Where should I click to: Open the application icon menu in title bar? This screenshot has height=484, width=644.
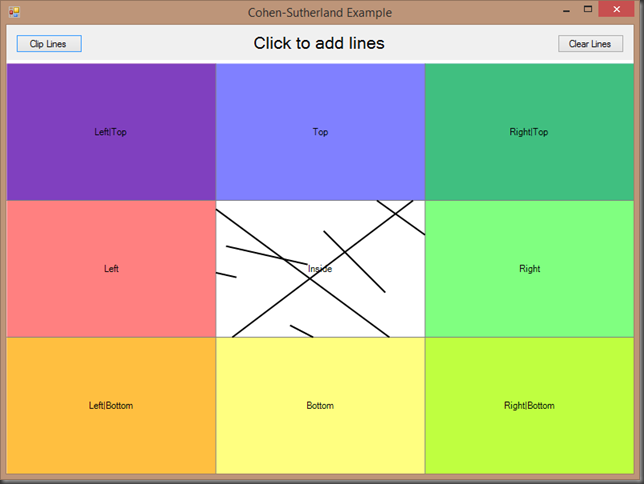(x=12, y=10)
